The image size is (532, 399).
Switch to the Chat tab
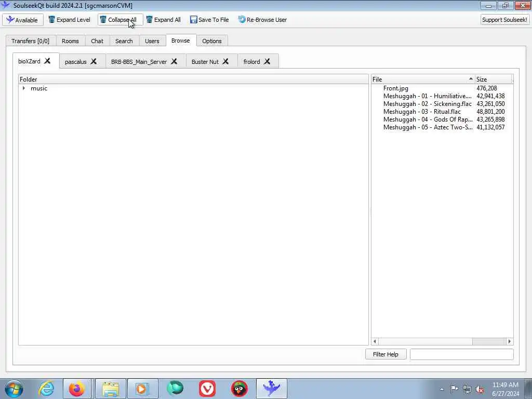pos(97,41)
